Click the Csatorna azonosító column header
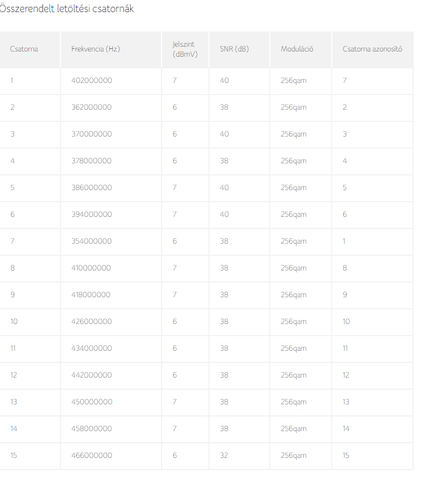The width and height of the screenshot is (422, 480). (x=372, y=49)
